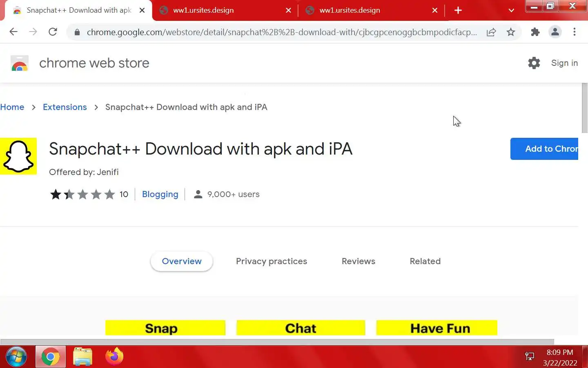Reload the page with the refresh icon

(x=53, y=32)
